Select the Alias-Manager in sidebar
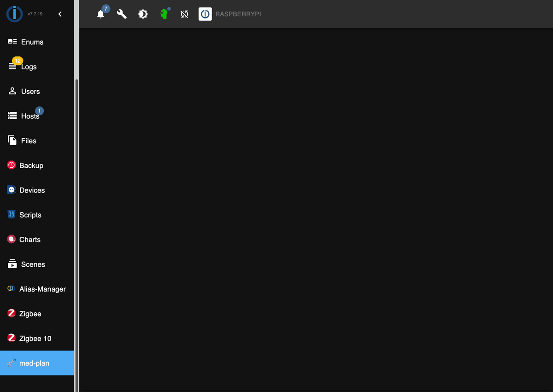The image size is (553, 392). [42, 289]
